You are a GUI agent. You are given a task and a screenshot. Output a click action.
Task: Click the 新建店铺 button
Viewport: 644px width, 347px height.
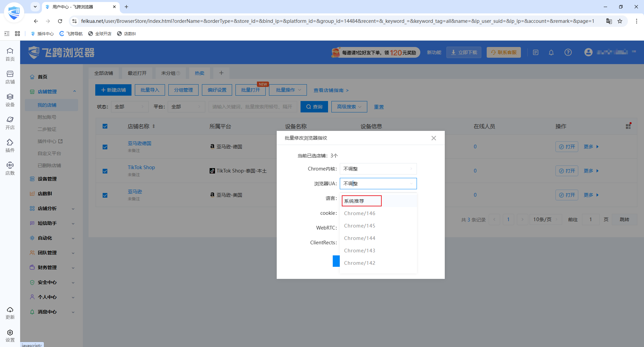[x=113, y=90]
